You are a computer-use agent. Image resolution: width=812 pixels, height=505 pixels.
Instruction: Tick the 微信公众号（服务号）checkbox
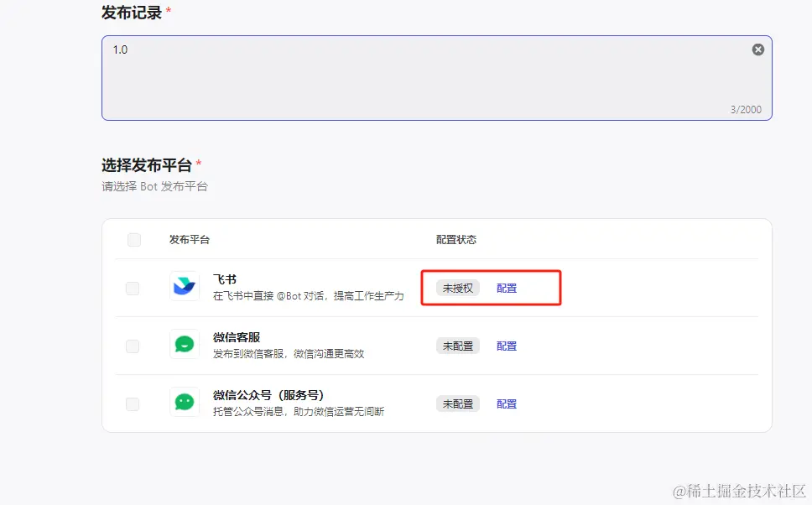pyautogui.click(x=133, y=403)
